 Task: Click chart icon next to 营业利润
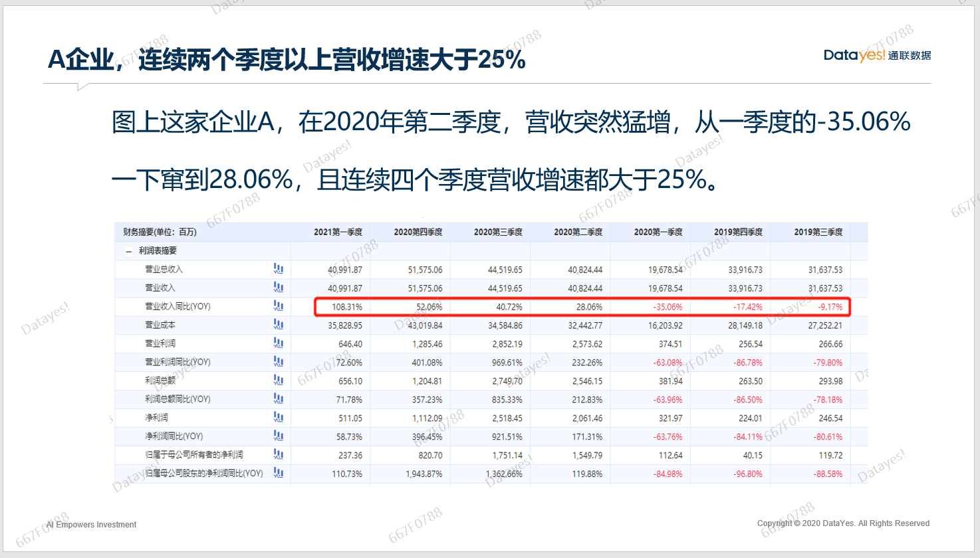coord(278,343)
